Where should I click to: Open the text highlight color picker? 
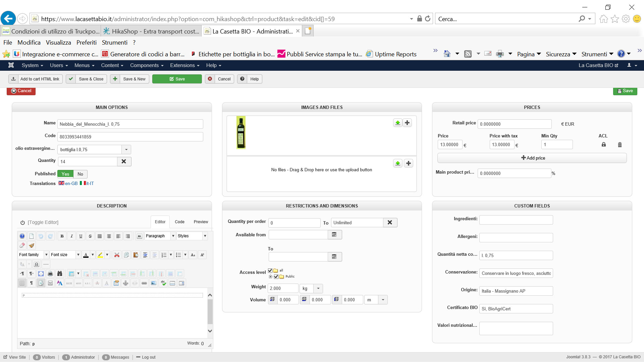click(107, 255)
